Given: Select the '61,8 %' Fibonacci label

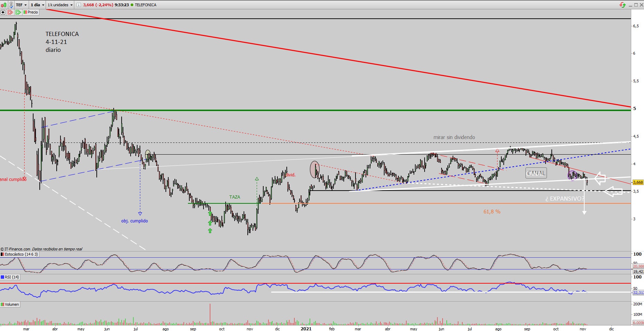Looking at the screenshot, I should [492, 212].
